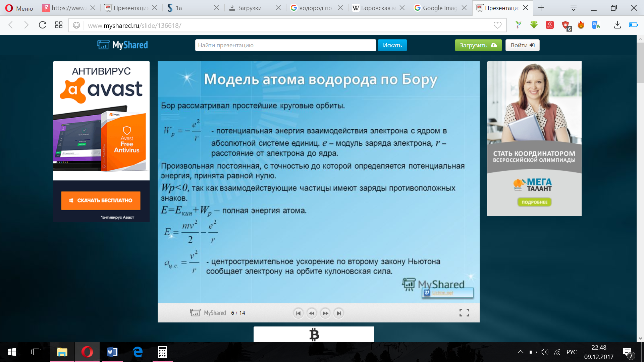Go to the previous slide
644x362 pixels.
click(312, 313)
